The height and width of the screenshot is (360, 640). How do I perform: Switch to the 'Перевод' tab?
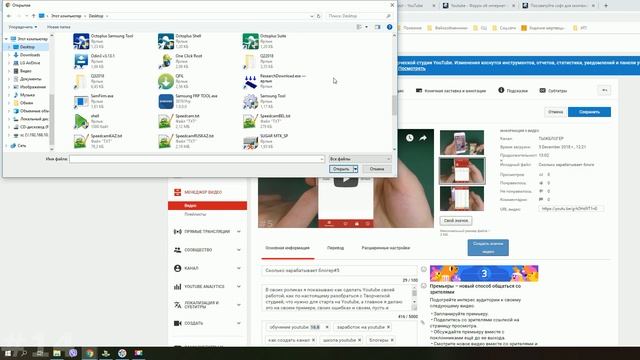[x=336, y=248]
